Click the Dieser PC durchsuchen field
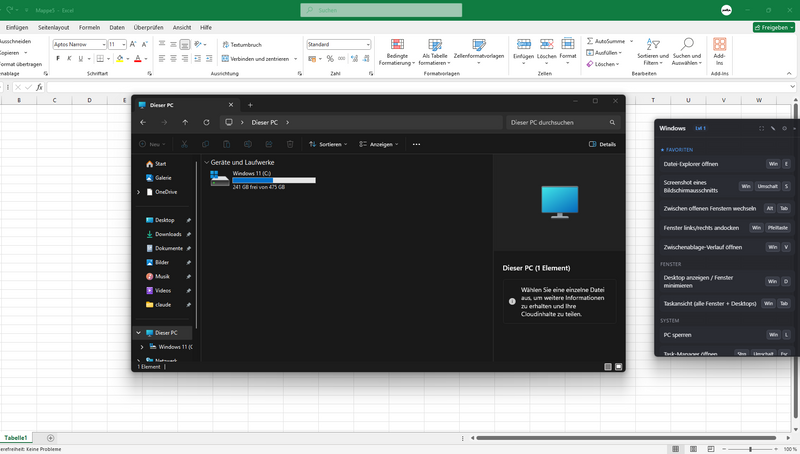Image resolution: width=800 pixels, height=454 pixels. click(x=563, y=122)
